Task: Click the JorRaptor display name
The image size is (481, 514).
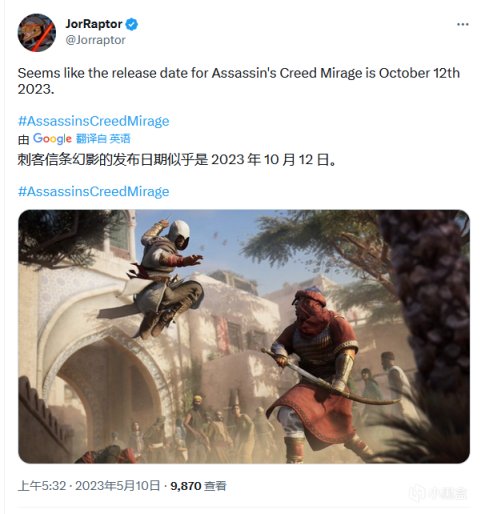Action: (94, 24)
